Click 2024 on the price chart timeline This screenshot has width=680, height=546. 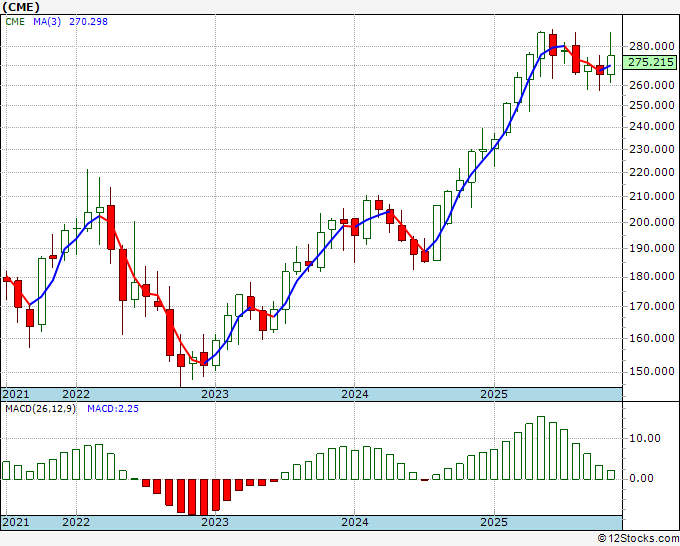(x=355, y=394)
